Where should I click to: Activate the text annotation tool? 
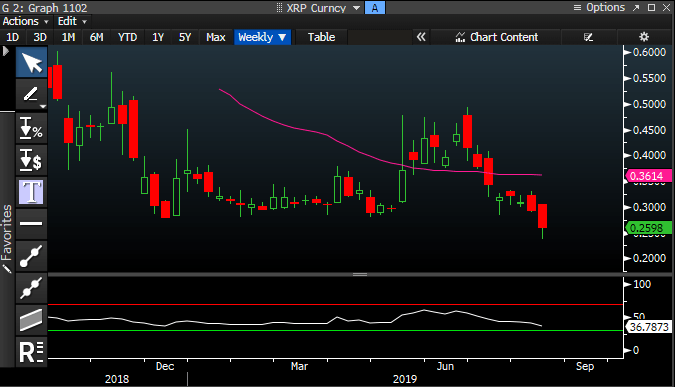tap(31, 192)
